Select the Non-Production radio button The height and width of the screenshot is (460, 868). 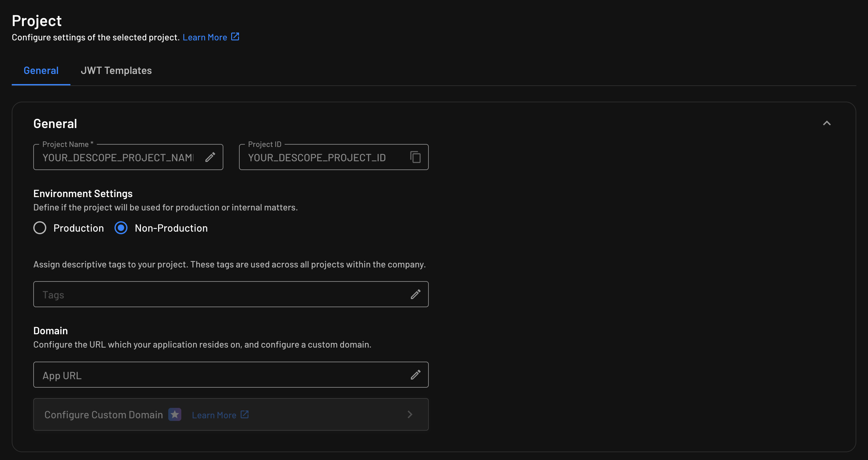121,228
